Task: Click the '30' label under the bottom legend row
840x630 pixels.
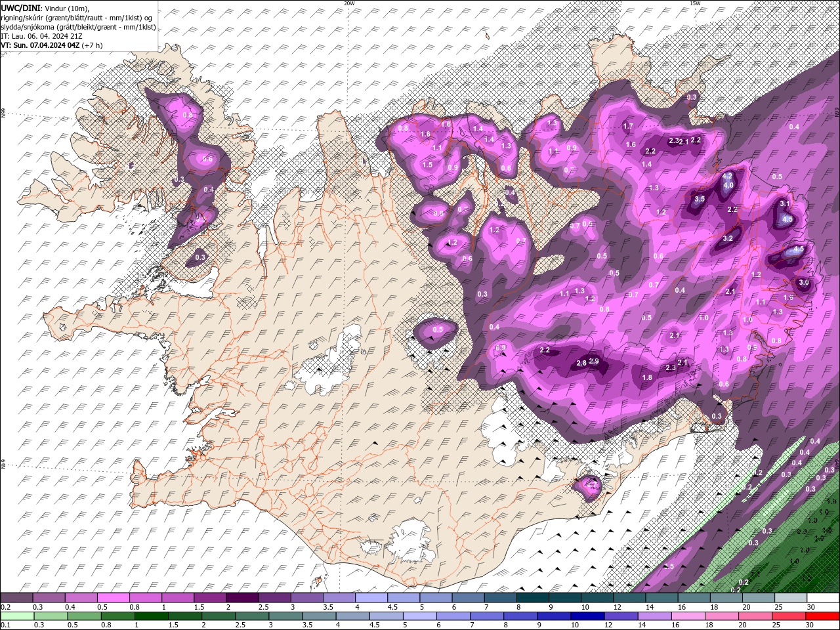Action: (x=811, y=625)
